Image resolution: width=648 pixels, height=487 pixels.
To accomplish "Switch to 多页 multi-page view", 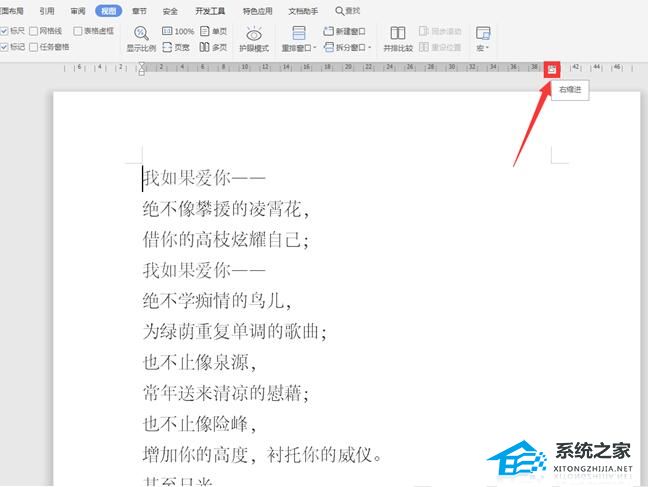I will coord(213,47).
